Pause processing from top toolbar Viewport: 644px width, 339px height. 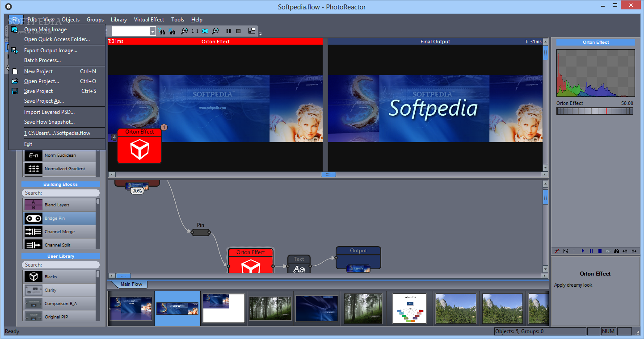[x=228, y=31]
